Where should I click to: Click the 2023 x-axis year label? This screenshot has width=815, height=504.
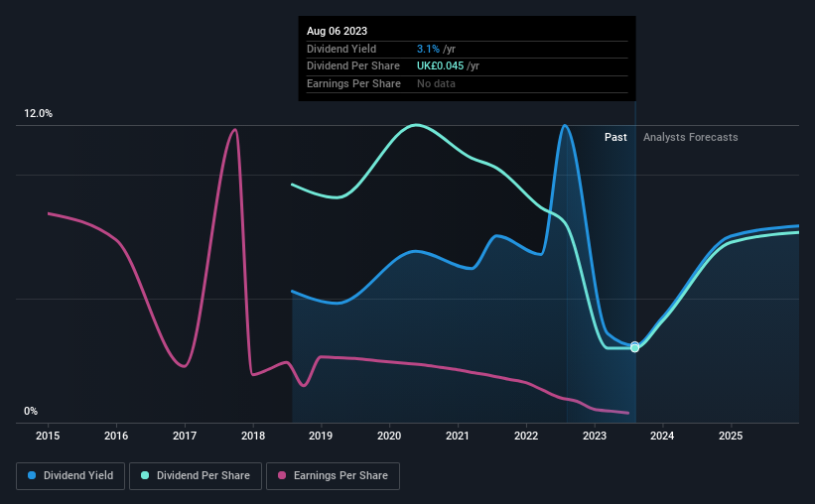click(595, 436)
